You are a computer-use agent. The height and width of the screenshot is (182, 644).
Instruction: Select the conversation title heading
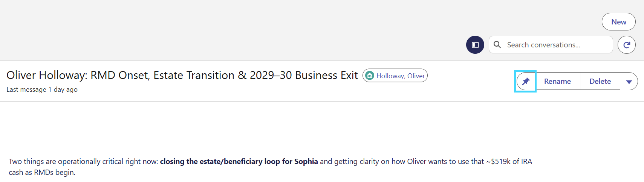(182, 75)
